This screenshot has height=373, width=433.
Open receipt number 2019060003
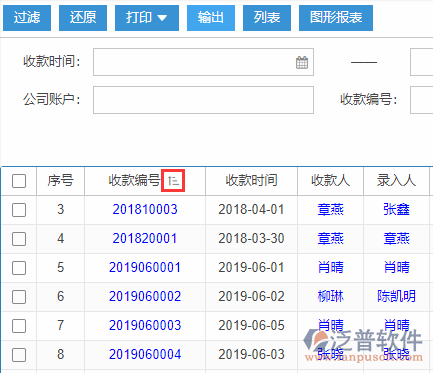[x=145, y=325]
